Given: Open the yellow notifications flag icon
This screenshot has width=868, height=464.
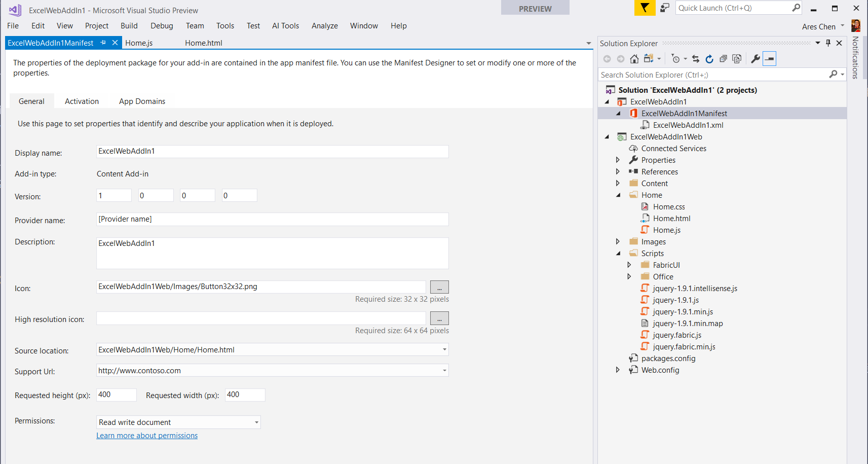Looking at the screenshot, I should [645, 8].
